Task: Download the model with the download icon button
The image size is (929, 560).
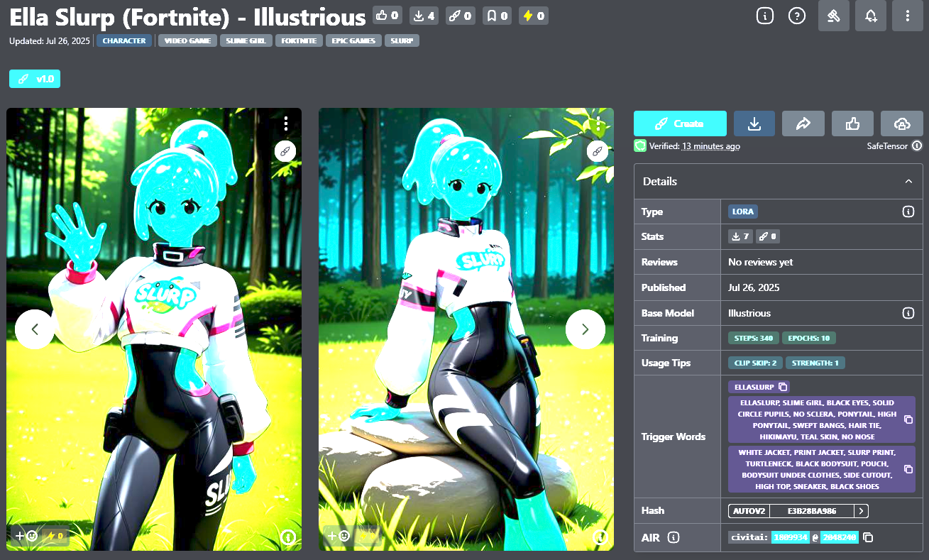Action: pyautogui.click(x=754, y=123)
